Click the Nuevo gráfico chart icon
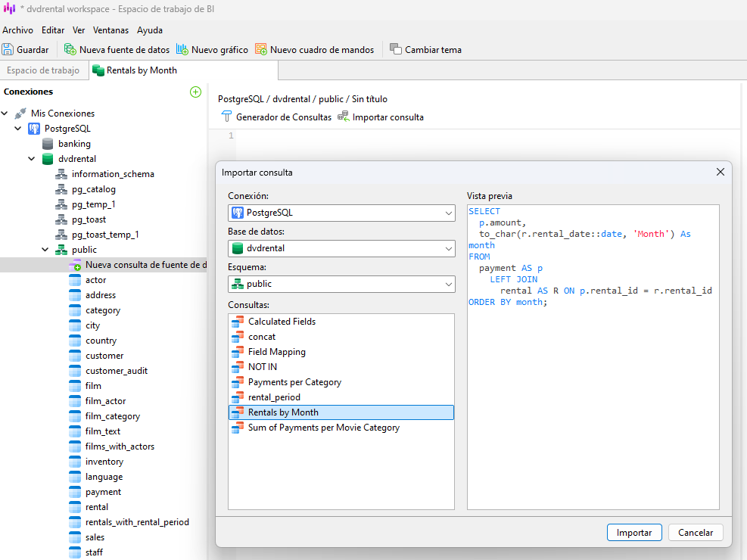The width and height of the screenshot is (747, 560). [182, 49]
